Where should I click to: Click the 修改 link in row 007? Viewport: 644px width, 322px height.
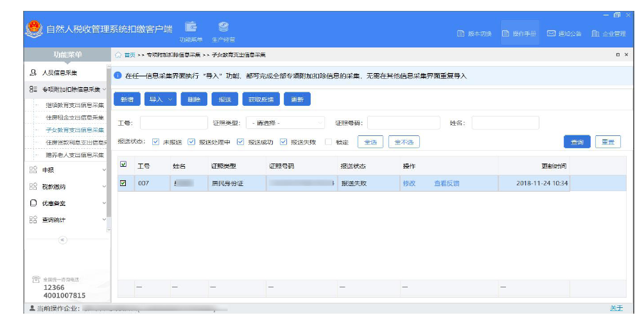pyautogui.click(x=409, y=183)
